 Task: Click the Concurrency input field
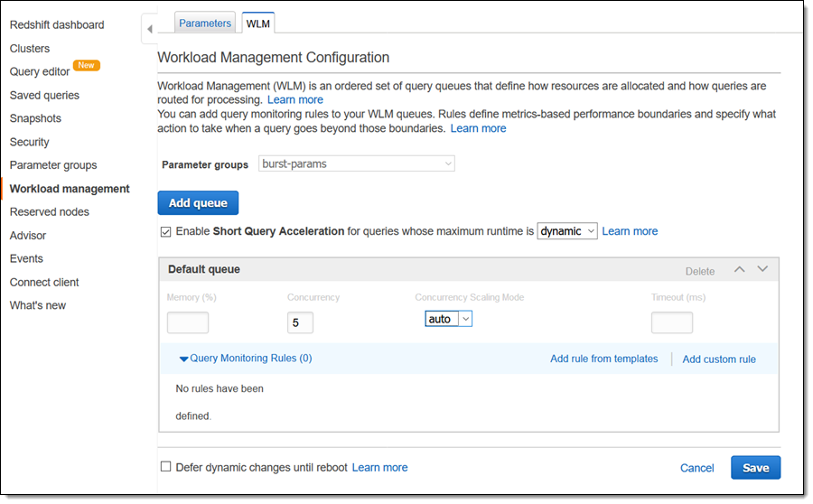(x=300, y=323)
